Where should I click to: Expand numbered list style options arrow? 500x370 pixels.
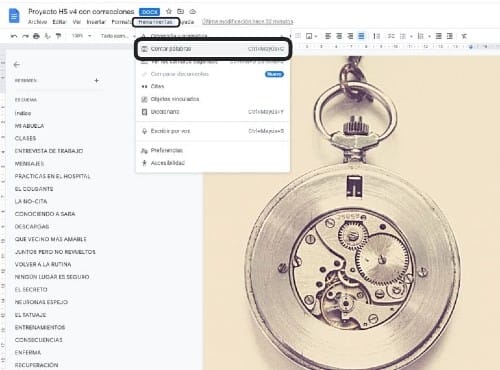click(x=429, y=36)
